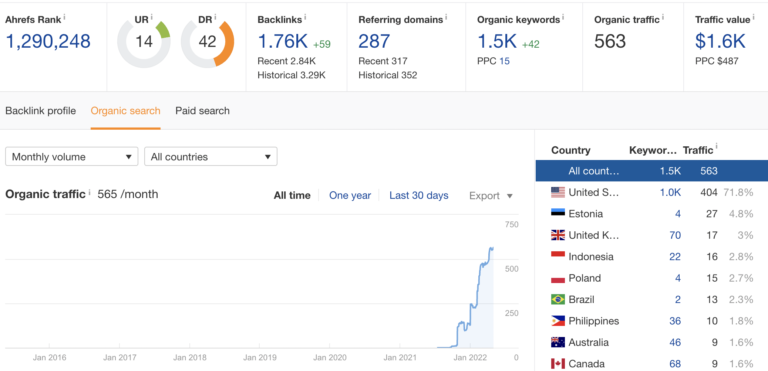The image size is (768, 371).
Task: Select the All time range
Action: (x=292, y=196)
